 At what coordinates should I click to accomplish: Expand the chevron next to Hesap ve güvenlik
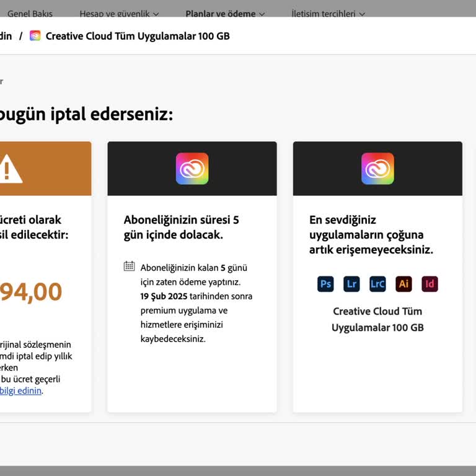[156, 14]
